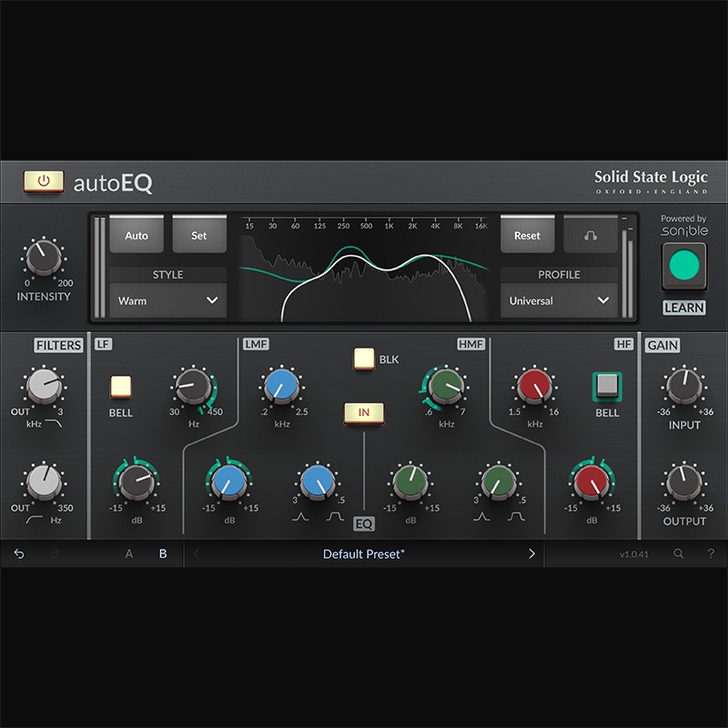The image size is (728, 728).
Task: Click the green LEARN round button
Action: [x=684, y=266]
